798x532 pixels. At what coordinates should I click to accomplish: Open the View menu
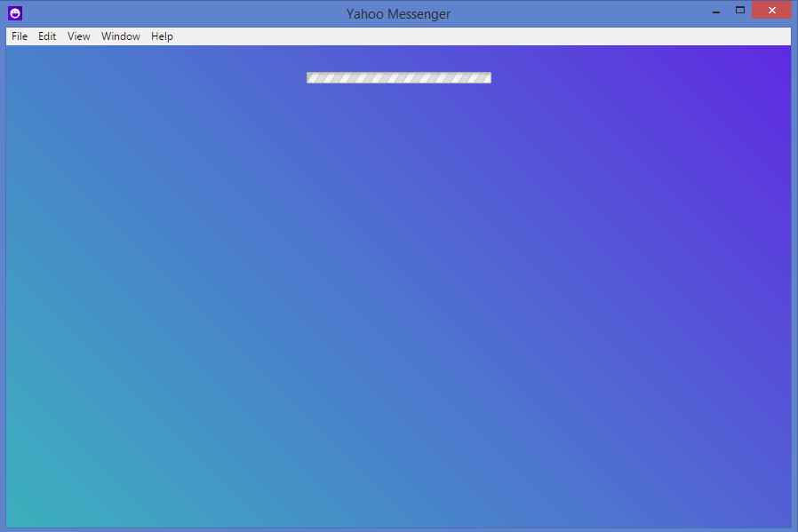pos(79,36)
